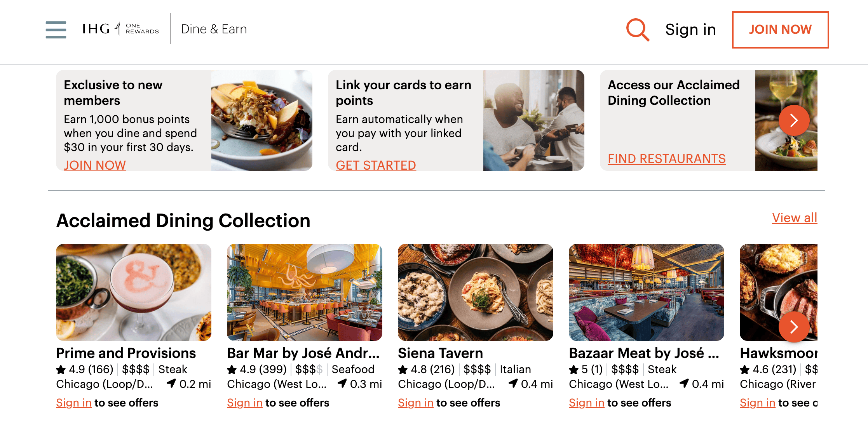Open View all restaurants

794,218
